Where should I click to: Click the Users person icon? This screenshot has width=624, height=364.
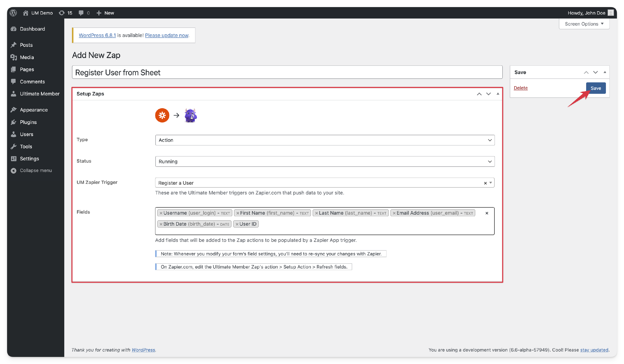(x=14, y=134)
